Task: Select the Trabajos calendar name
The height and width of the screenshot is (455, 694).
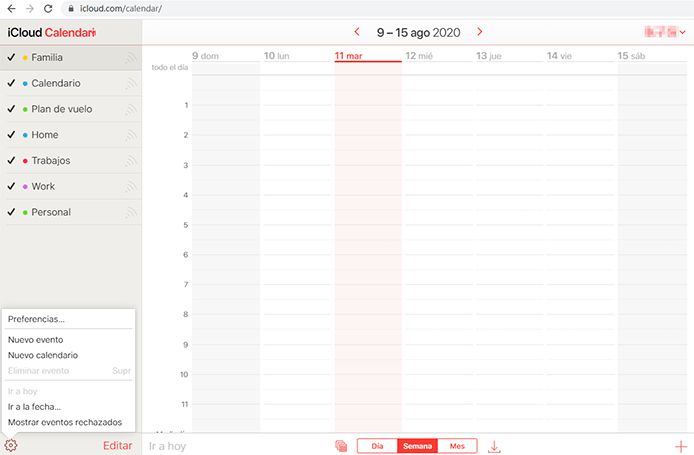Action: pyautogui.click(x=51, y=160)
